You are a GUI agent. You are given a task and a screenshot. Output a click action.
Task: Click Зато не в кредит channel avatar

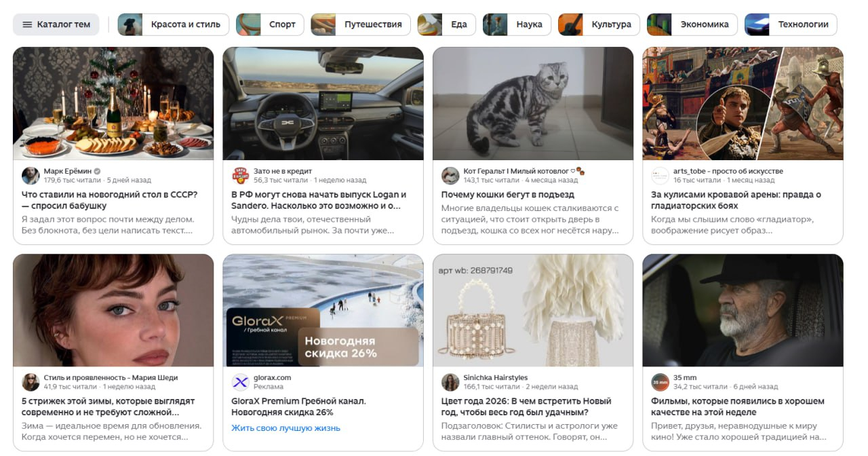click(x=241, y=176)
